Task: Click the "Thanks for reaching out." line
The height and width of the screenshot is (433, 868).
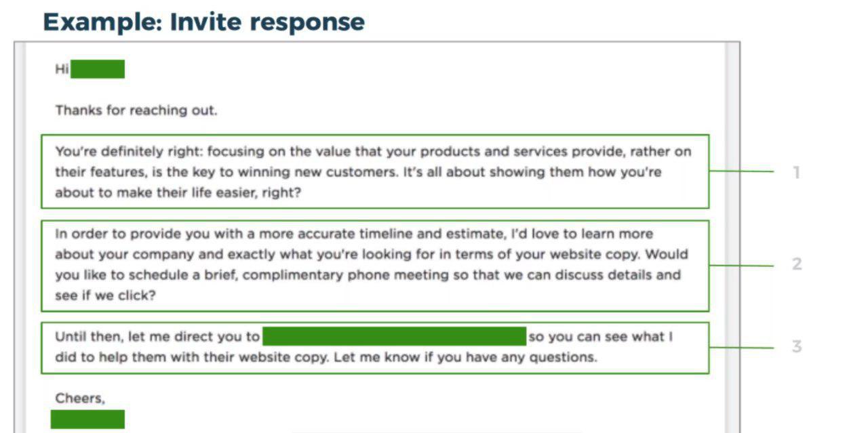Action: [136, 110]
